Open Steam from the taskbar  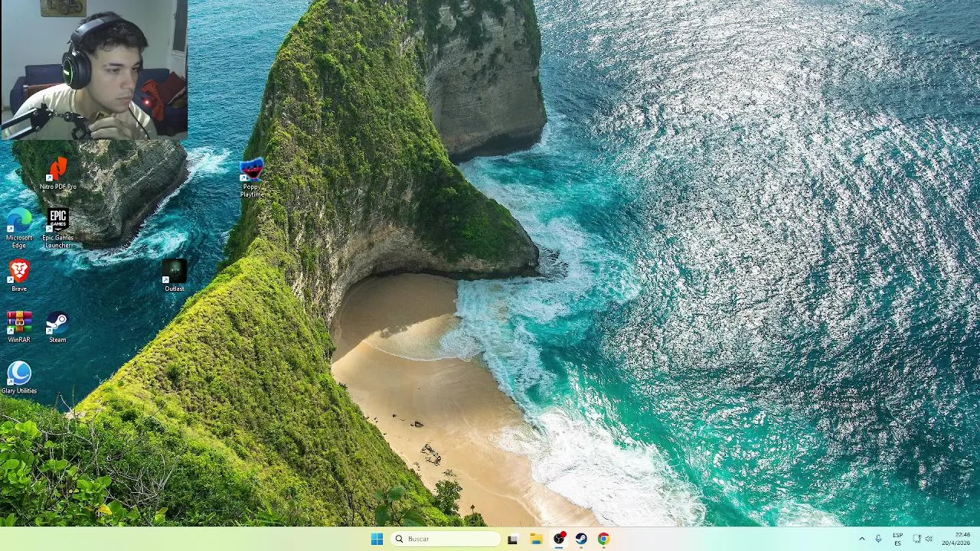click(x=581, y=539)
